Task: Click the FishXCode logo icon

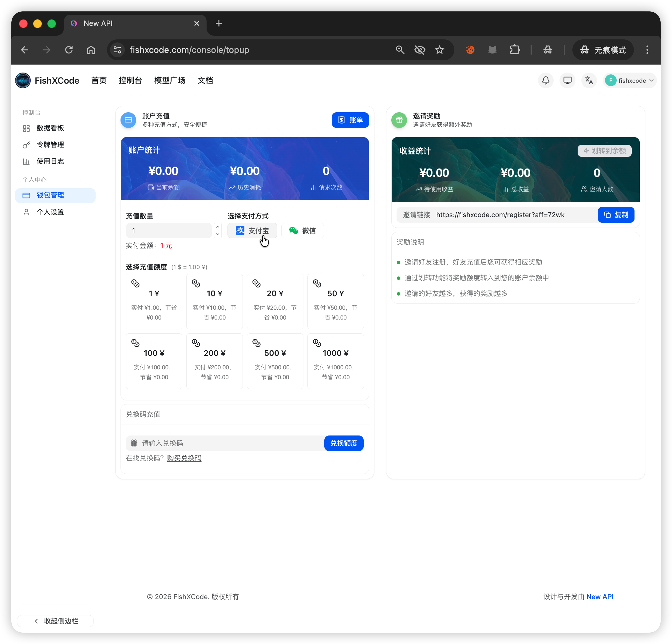Action: [x=23, y=81]
